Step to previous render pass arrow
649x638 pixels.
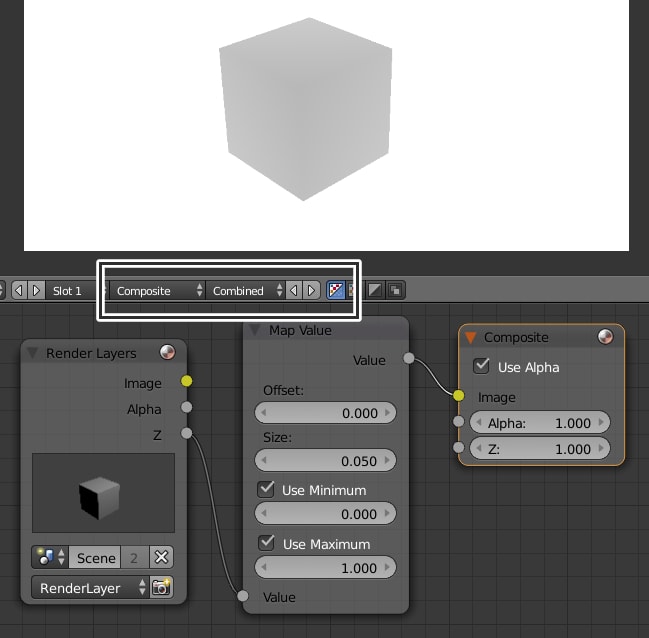point(293,291)
